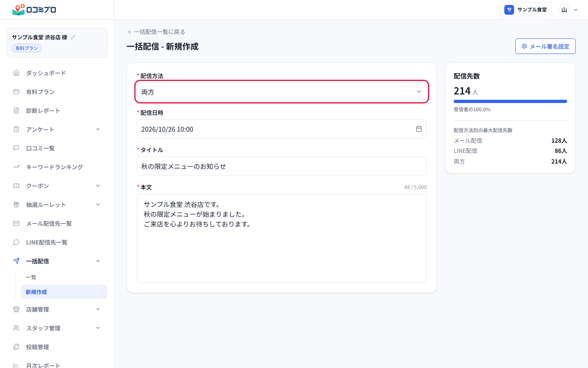This screenshot has width=588, height=368.
Task: Expand the アンケート submenu chevron
Action: (x=98, y=129)
